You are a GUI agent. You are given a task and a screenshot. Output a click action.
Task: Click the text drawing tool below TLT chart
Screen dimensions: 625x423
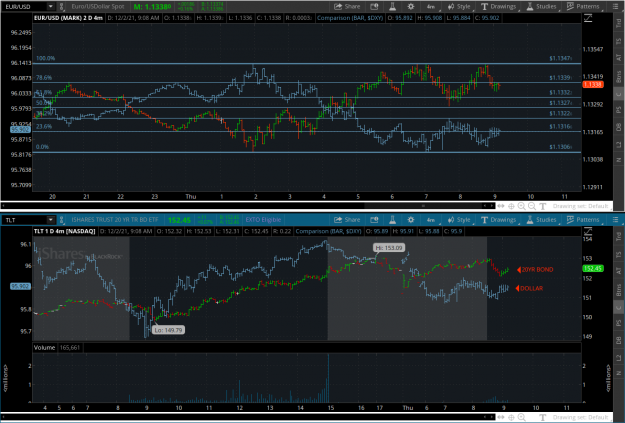click(542, 417)
